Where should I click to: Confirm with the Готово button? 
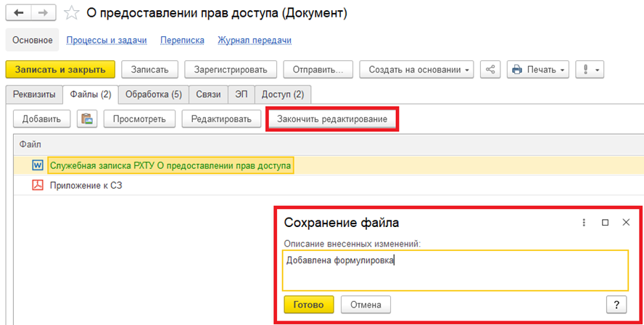click(308, 304)
